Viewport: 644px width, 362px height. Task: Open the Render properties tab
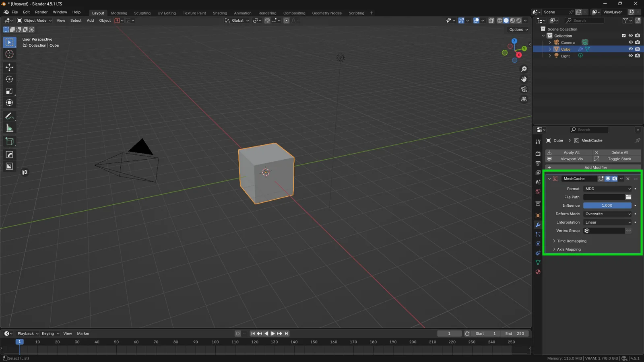pos(538,154)
